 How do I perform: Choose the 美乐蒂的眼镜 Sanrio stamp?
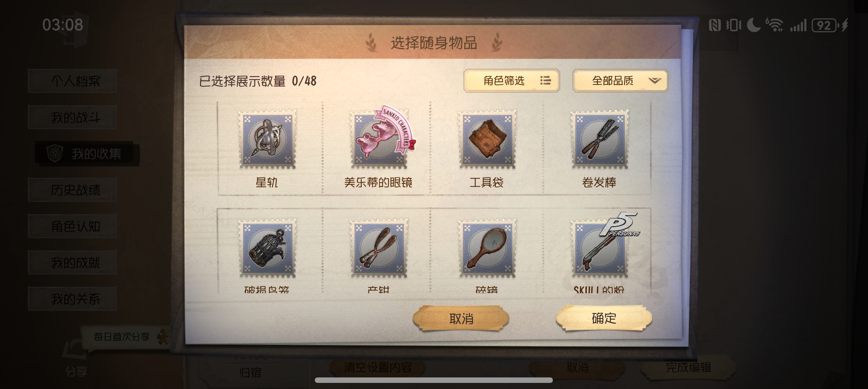(379, 139)
